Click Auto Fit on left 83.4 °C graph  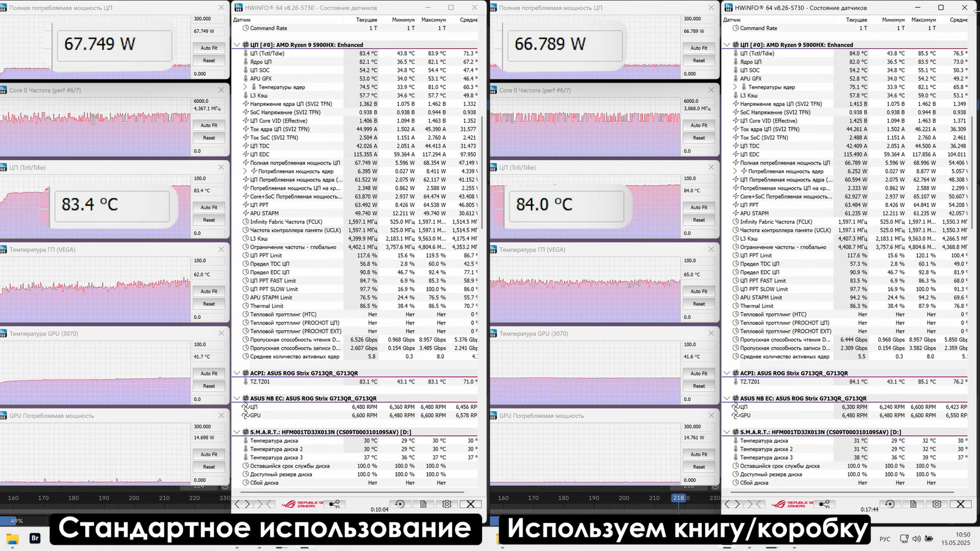tap(209, 208)
